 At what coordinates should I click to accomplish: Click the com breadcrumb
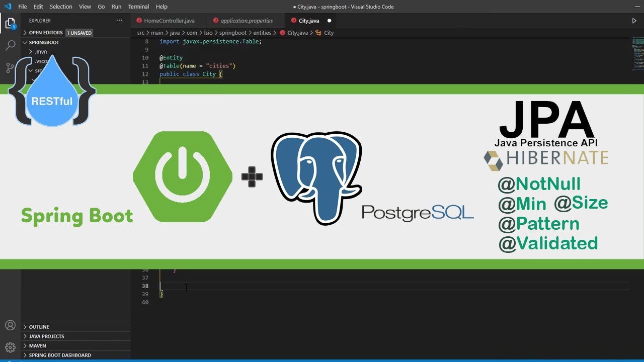(192, 33)
